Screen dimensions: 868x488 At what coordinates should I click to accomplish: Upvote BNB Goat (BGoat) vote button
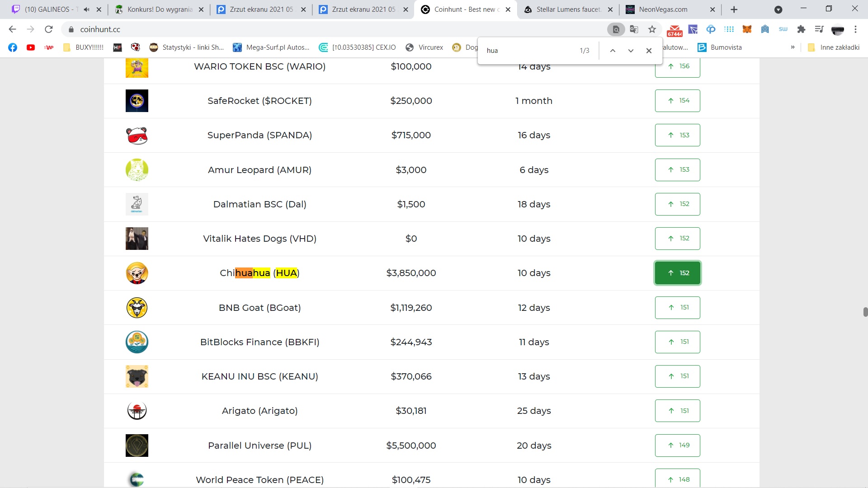pos(678,308)
